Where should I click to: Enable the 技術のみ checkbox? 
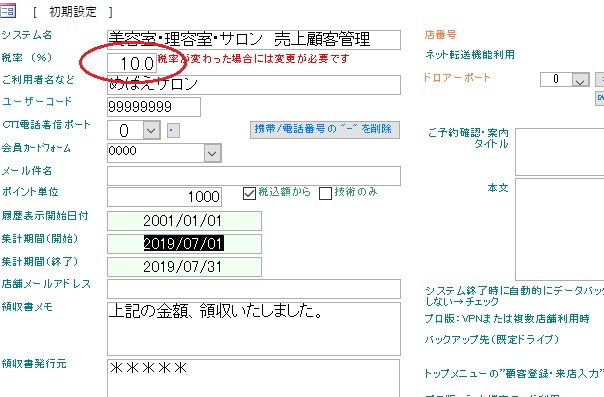click(325, 193)
